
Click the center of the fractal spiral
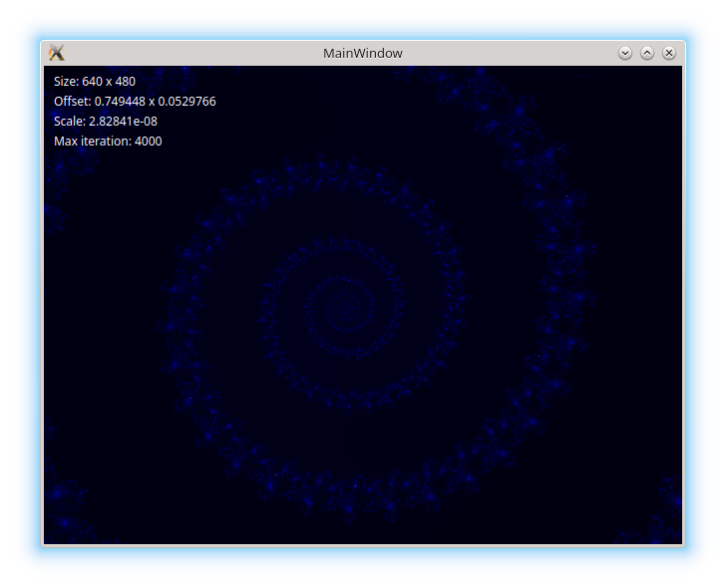(x=343, y=307)
